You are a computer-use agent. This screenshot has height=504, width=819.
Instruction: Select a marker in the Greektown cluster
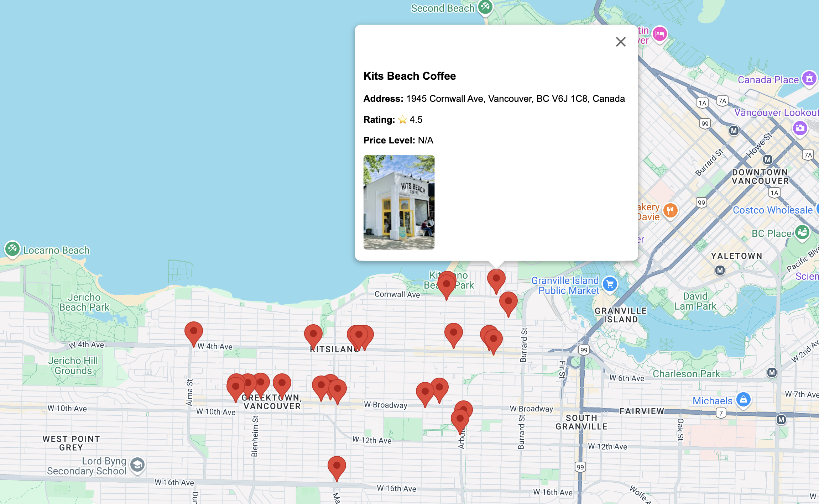(x=236, y=386)
